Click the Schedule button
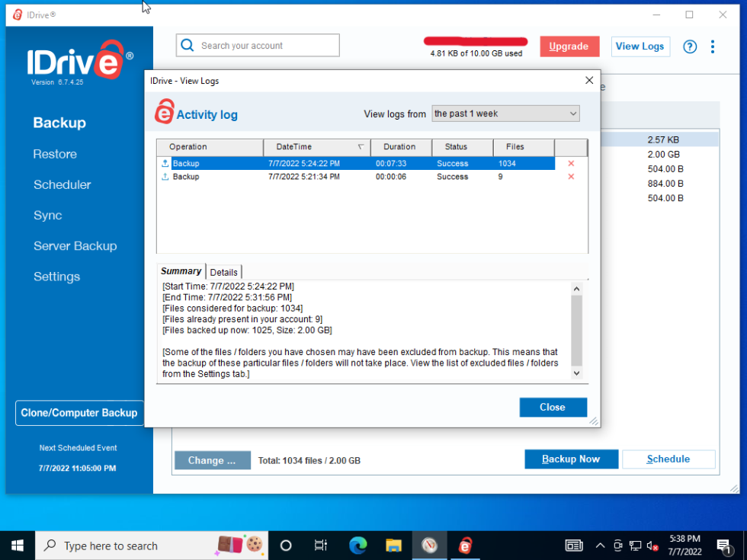This screenshot has height=560, width=747. tap(668, 459)
